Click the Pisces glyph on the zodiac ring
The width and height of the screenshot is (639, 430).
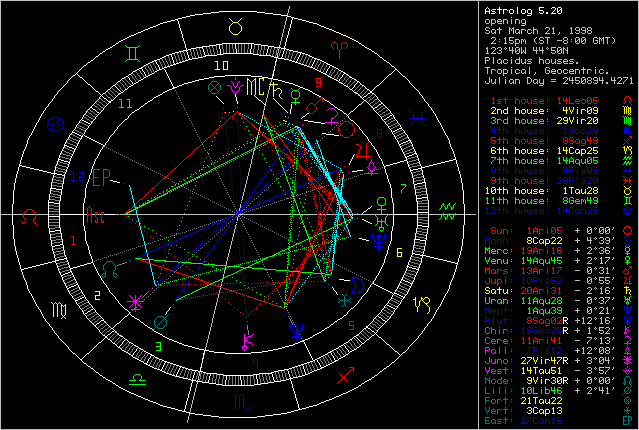click(x=418, y=119)
